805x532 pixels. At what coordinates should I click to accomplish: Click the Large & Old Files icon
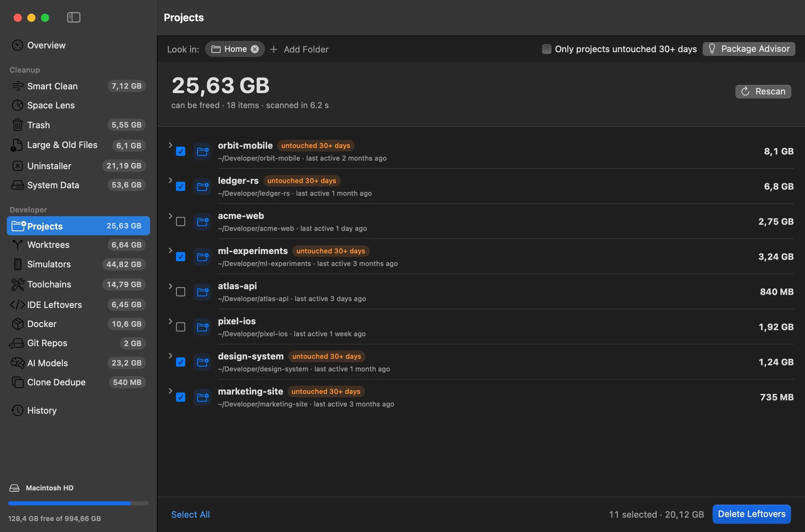(17, 145)
